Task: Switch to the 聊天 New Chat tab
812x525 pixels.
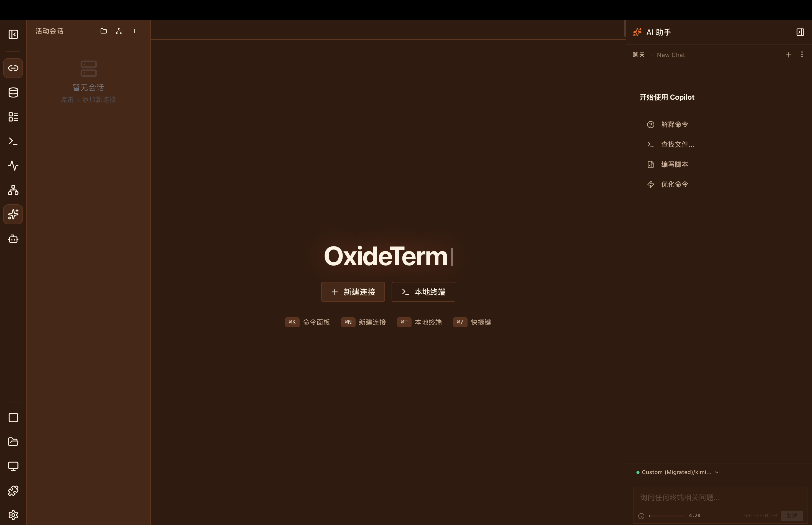Action: coord(639,55)
